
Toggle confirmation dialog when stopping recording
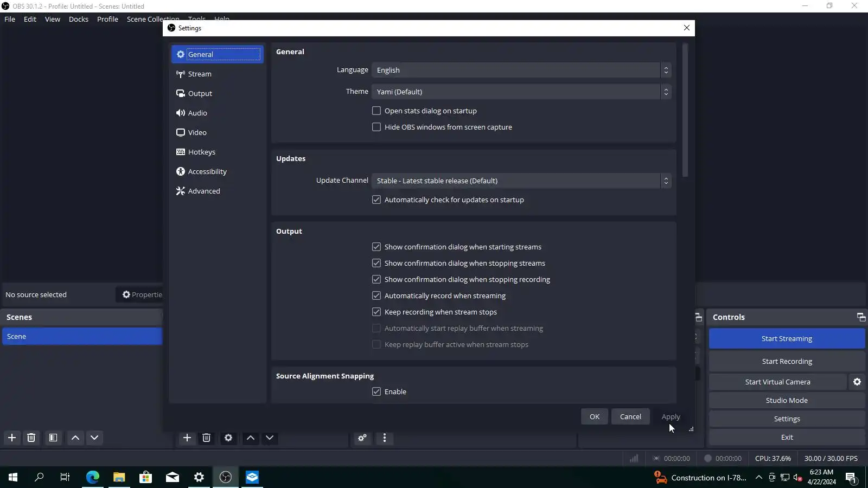tap(376, 279)
